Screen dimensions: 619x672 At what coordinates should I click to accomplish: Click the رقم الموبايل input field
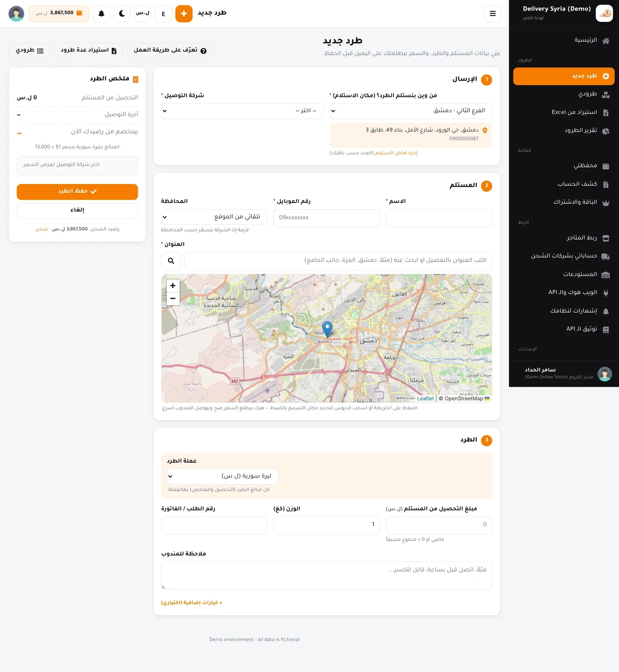tap(326, 218)
